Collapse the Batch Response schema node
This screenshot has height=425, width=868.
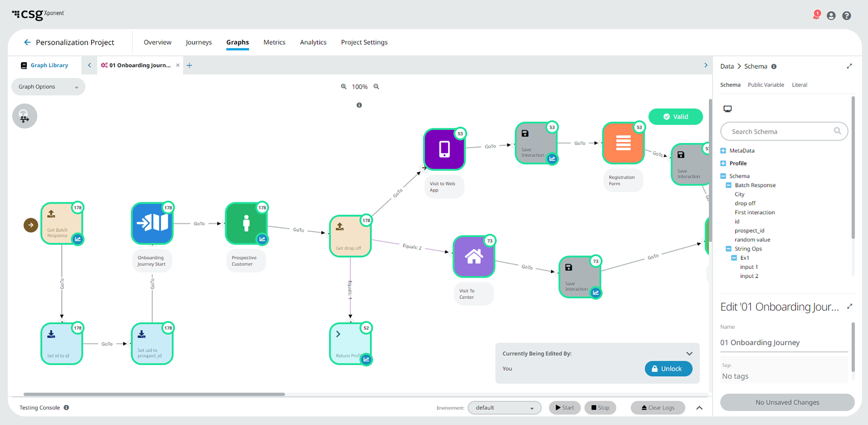[728, 185]
